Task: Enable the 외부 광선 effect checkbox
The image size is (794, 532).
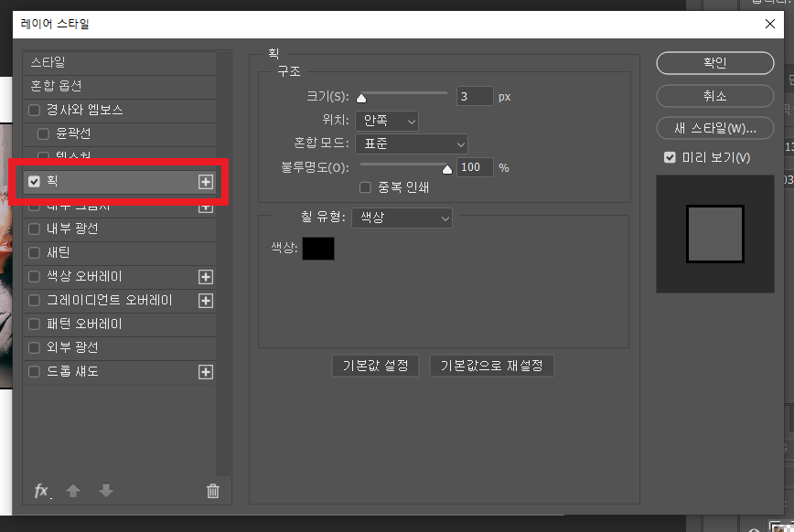Action: 35,347
